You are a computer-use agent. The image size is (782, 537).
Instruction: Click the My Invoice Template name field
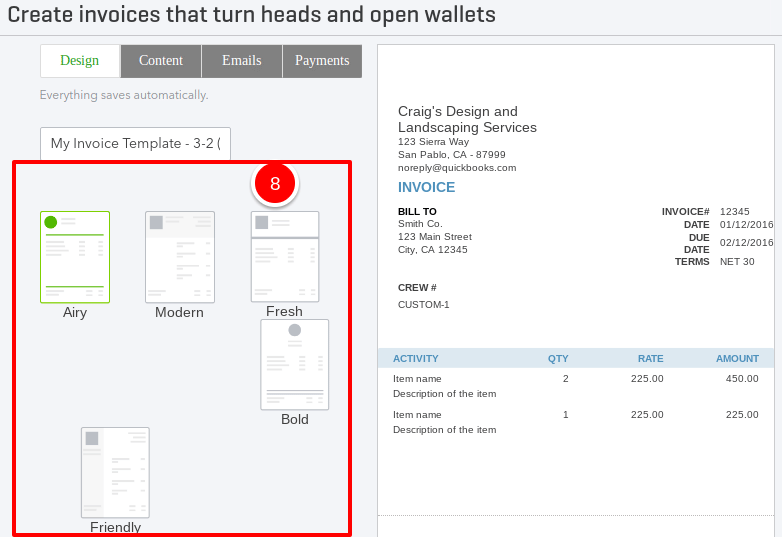pyautogui.click(x=136, y=144)
